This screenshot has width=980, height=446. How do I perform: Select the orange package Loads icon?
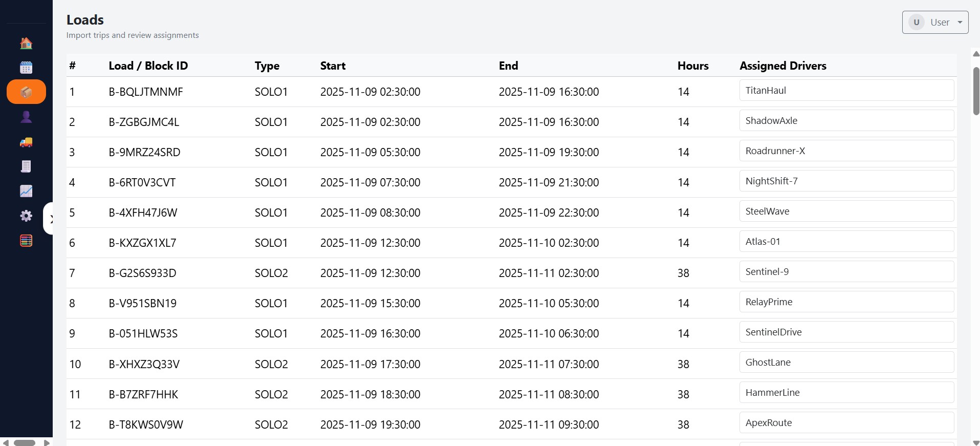point(26,92)
